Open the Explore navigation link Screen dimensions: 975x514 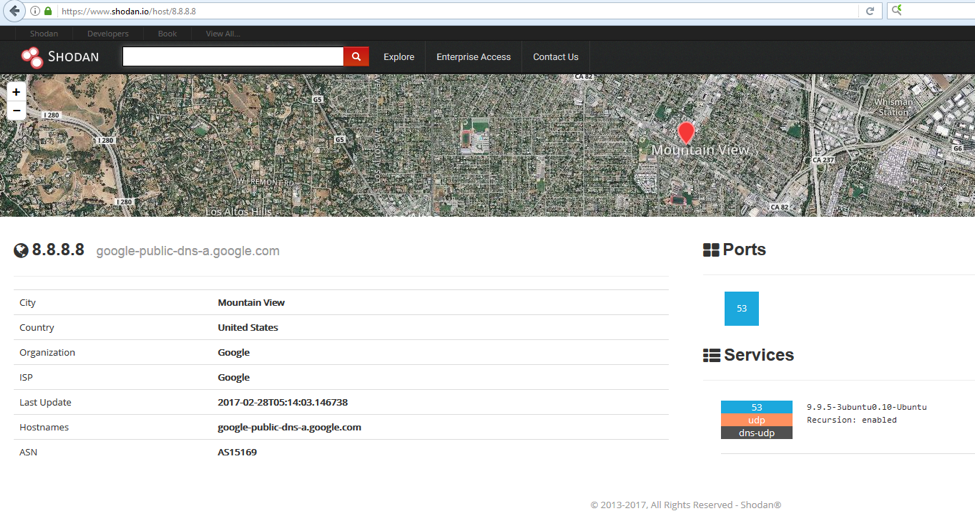[399, 57]
